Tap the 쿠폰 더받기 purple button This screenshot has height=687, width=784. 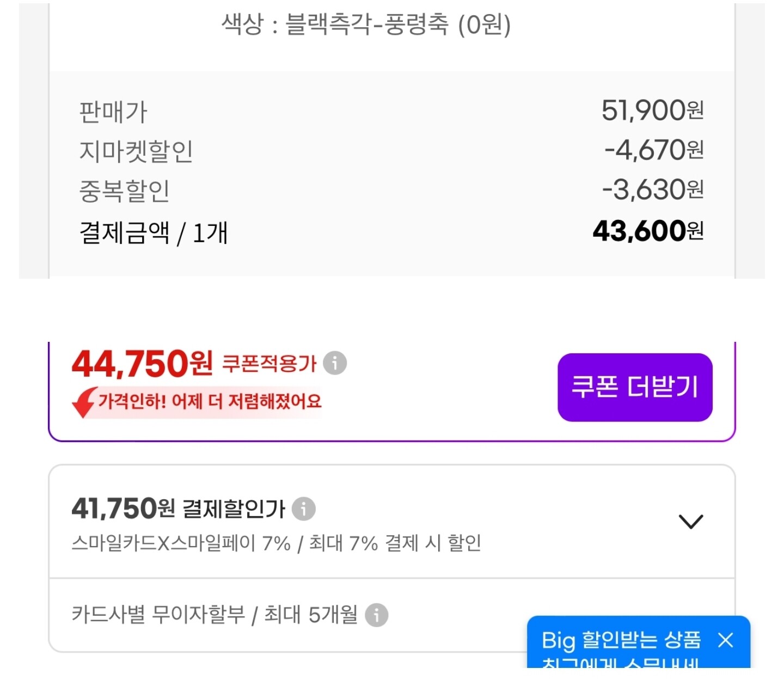tap(635, 387)
